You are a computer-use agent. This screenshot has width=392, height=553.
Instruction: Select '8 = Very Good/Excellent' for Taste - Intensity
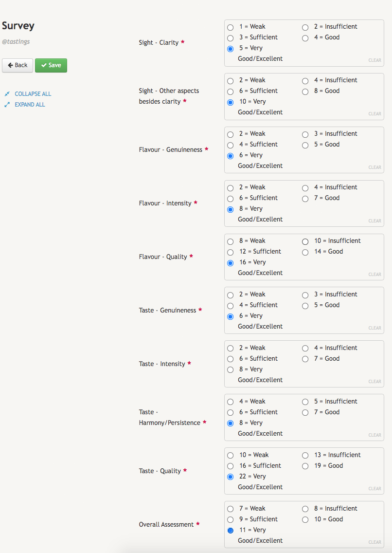231,369
